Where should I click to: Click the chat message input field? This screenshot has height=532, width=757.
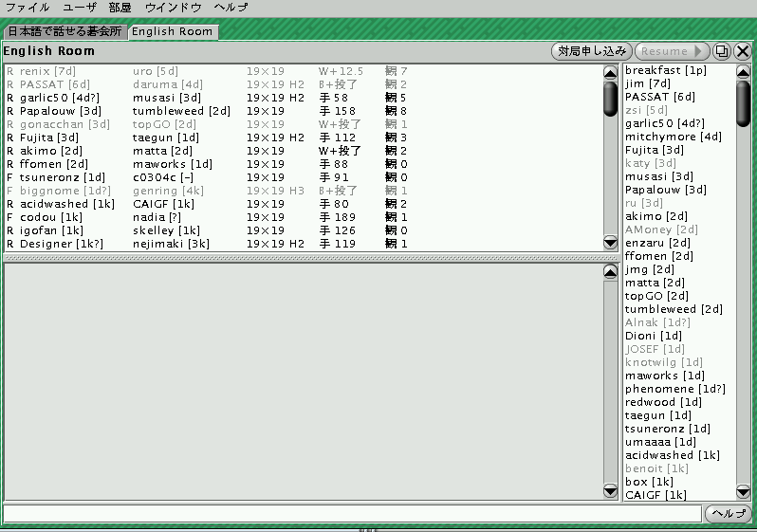[352, 513]
